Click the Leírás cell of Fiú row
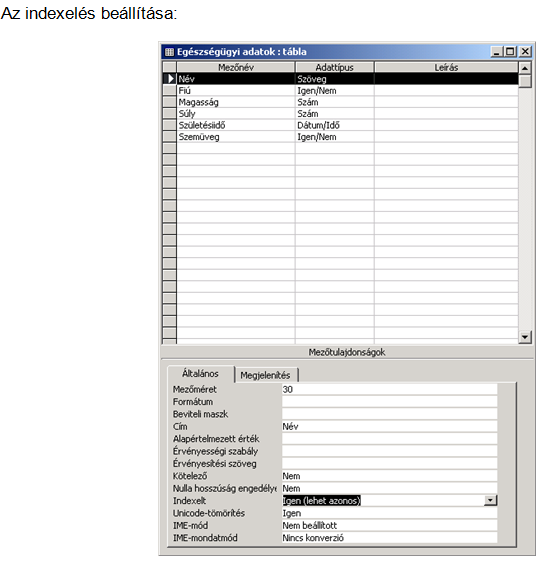Screen dimensions: 551x566 coord(446,90)
